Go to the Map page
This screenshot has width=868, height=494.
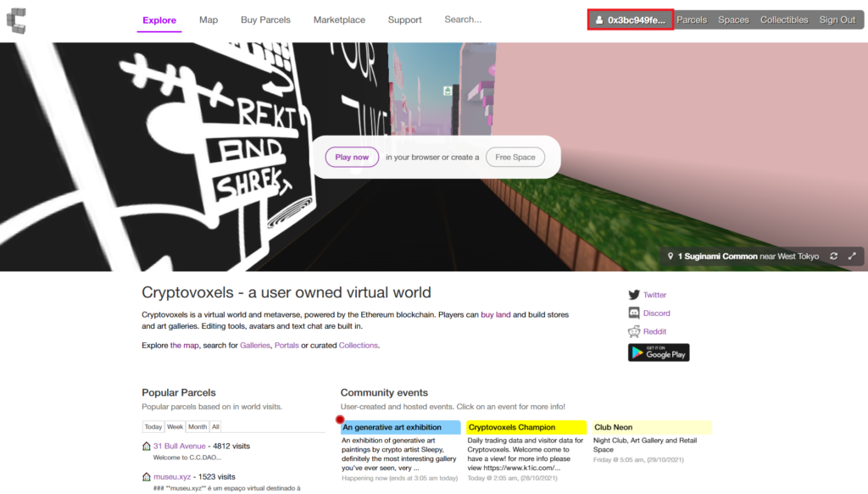click(x=209, y=20)
